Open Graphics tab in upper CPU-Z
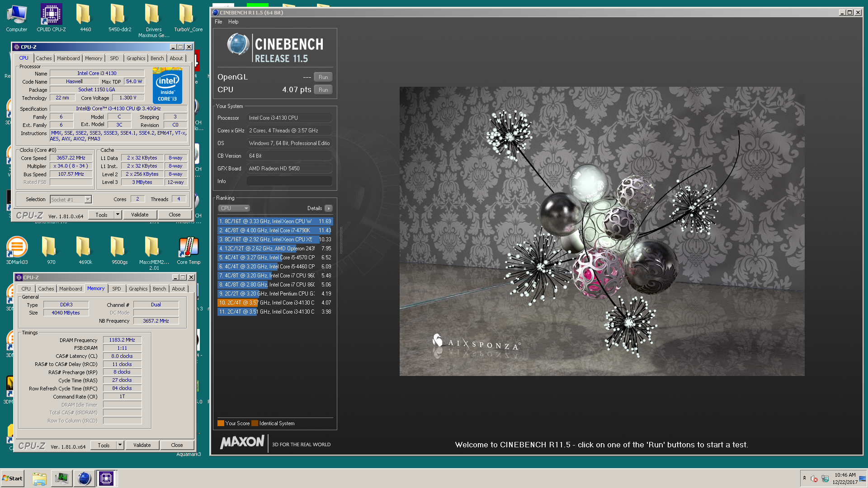868x488 pixels. [136, 58]
